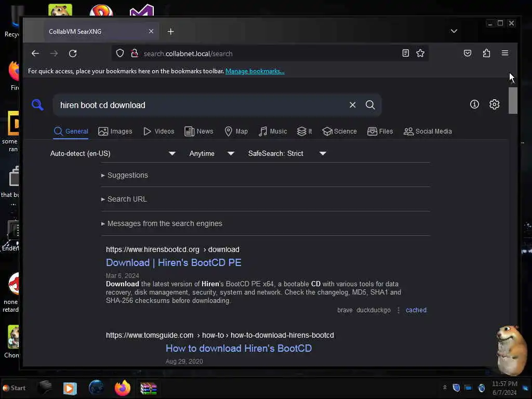
Task: Open the SafeSearch: Strict dropdown
Action: click(287, 153)
